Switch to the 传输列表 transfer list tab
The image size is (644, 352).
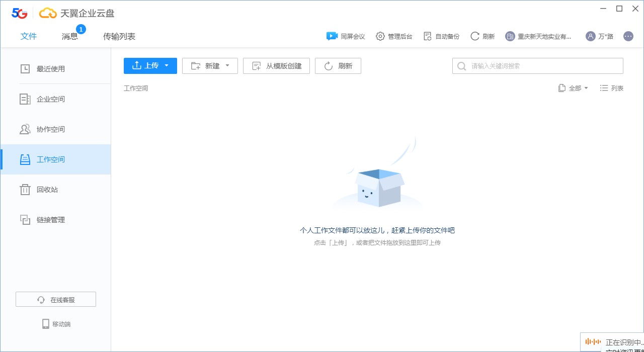(119, 36)
